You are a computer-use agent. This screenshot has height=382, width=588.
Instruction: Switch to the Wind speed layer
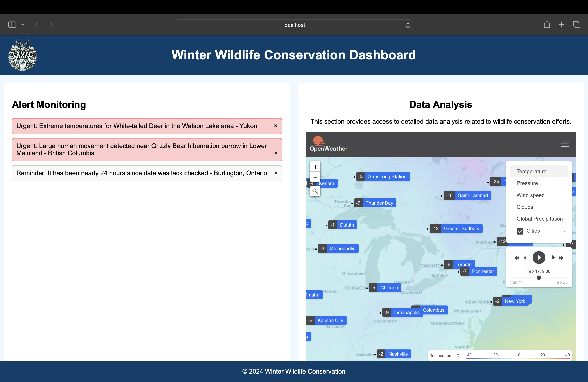(530, 195)
